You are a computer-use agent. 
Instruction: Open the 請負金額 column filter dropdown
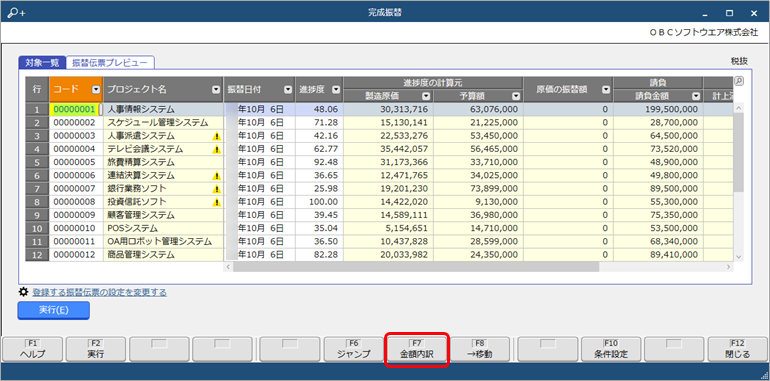[695, 96]
